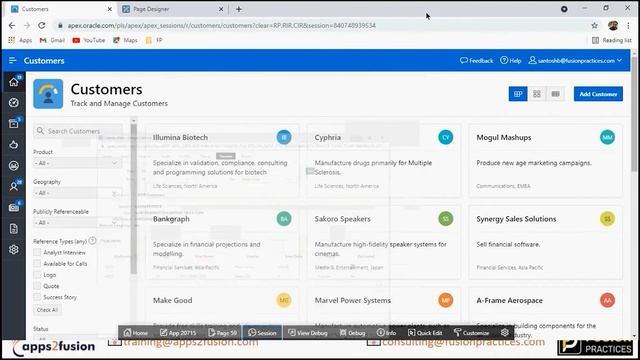
Task: Open the Help link
Action: pyautogui.click(x=511, y=60)
